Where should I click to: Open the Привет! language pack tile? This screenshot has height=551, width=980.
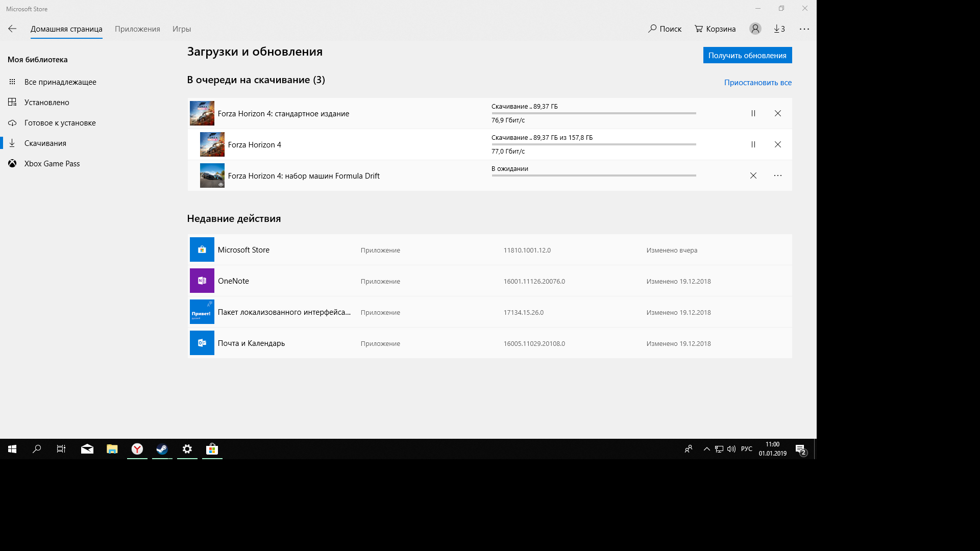[202, 312]
